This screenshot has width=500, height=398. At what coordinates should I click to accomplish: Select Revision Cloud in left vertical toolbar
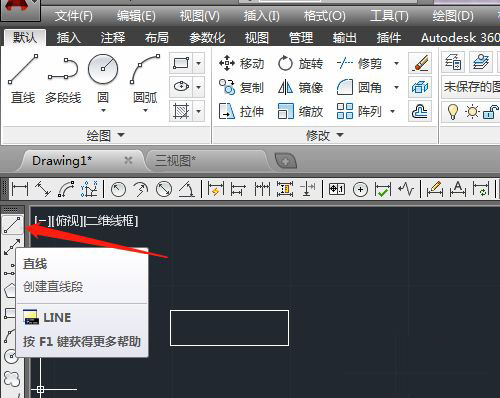pyautogui.click(x=12, y=379)
